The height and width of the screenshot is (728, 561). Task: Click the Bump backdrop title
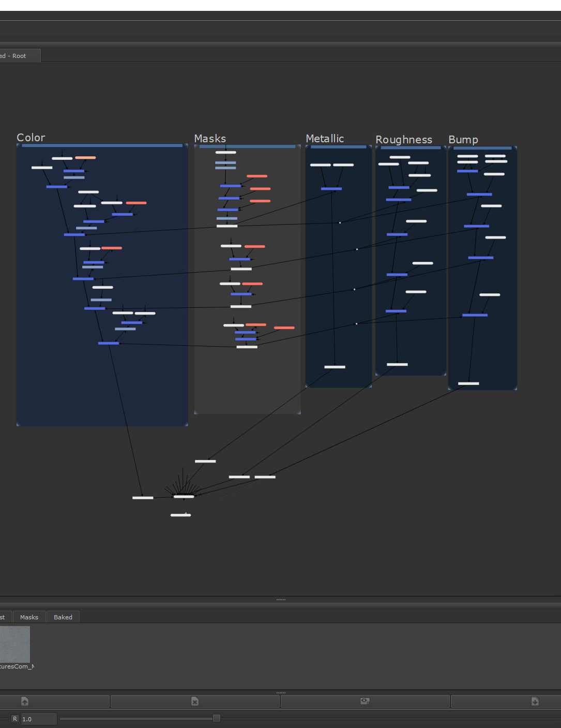(463, 140)
